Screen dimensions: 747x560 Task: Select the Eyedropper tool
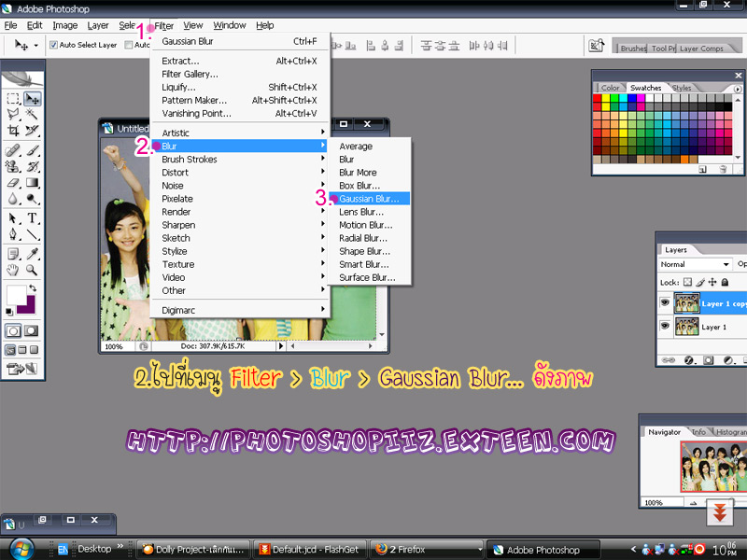[x=33, y=254]
